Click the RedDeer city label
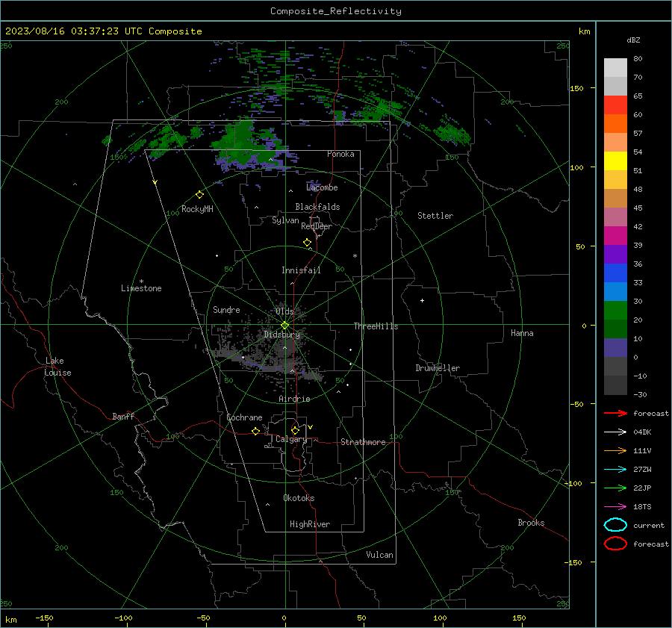Image resolution: width=672 pixels, height=628 pixels. (x=317, y=226)
